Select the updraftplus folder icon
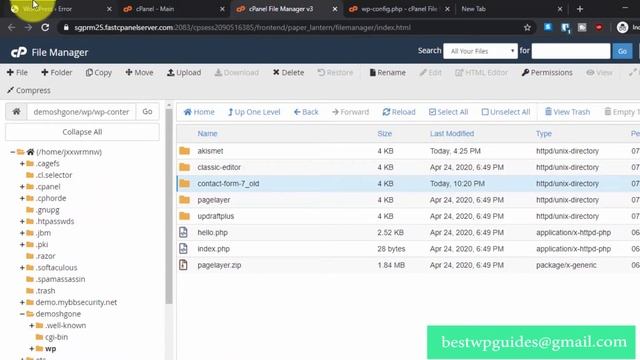The height and width of the screenshot is (360, 640). [184, 216]
